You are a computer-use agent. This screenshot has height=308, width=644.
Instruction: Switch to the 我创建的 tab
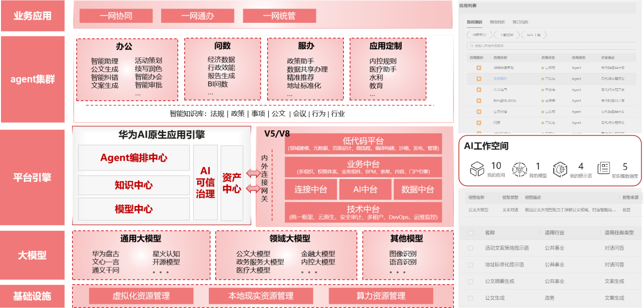point(474,22)
